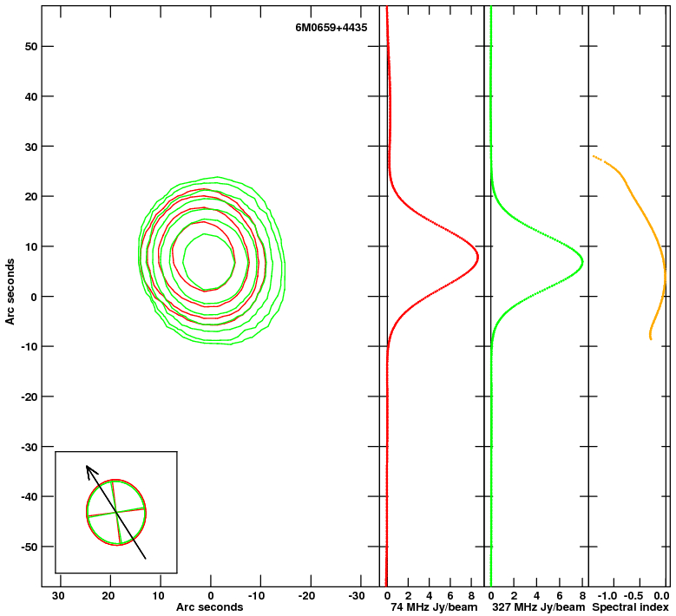Click the y-axis tick label 30

coord(31,147)
